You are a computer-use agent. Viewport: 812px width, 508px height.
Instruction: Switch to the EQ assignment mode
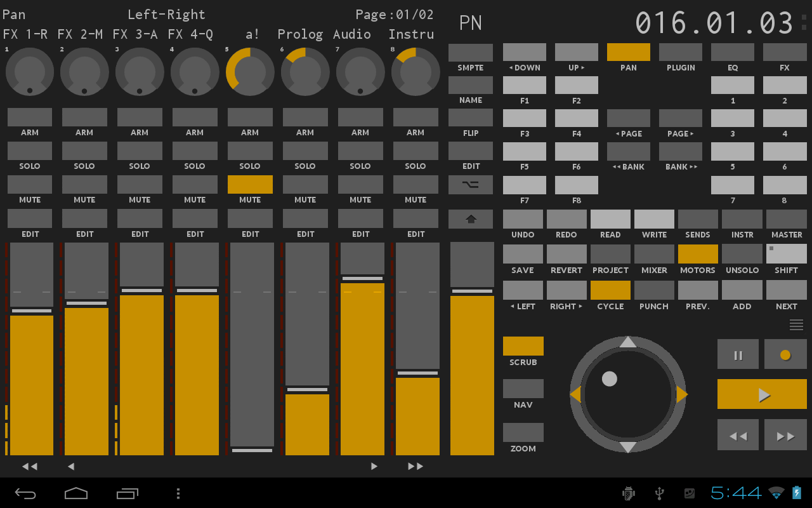tap(732, 51)
